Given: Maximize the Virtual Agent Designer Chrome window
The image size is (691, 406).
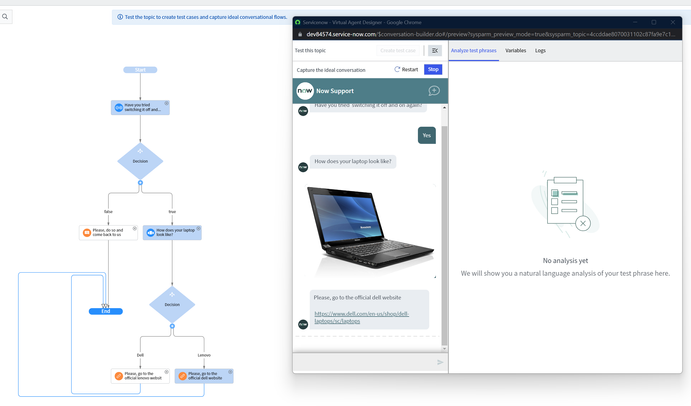Looking at the screenshot, I should point(654,22).
